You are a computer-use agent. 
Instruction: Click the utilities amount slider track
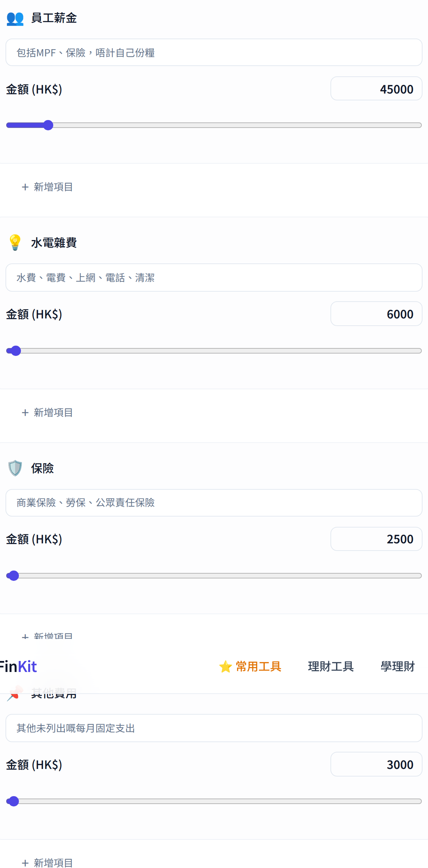point(214,351)
